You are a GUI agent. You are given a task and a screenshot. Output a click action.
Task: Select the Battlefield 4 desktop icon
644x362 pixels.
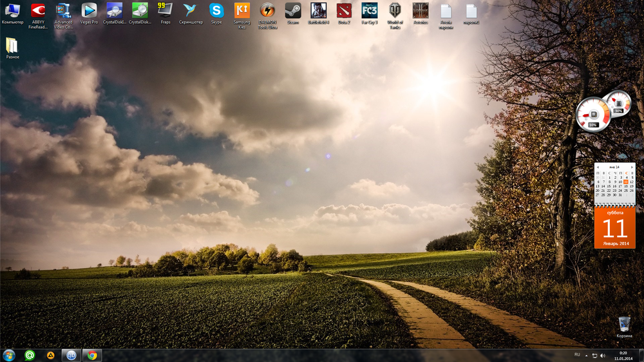318,11
